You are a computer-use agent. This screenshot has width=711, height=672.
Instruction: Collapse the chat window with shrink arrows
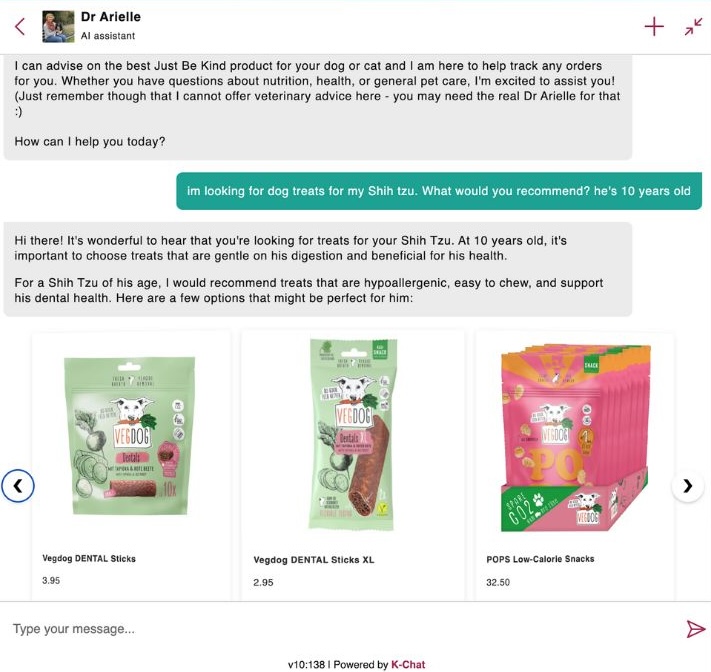693,26
